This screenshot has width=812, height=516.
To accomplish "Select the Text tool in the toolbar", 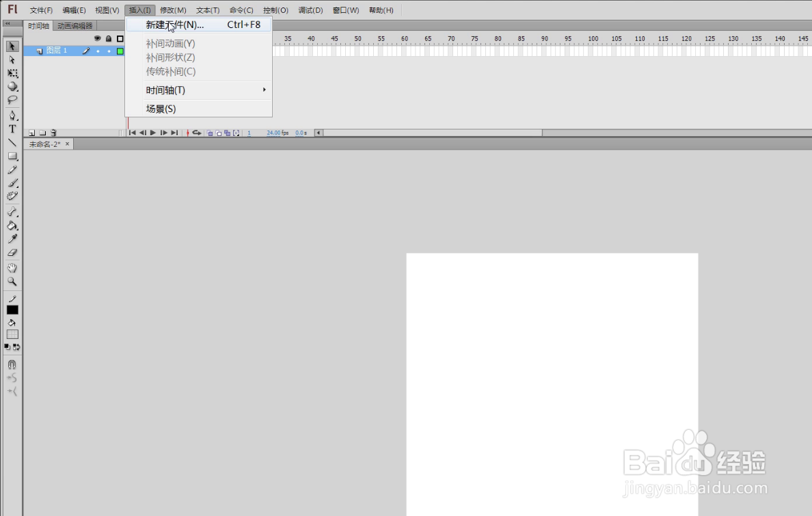I will pos(12,129).
